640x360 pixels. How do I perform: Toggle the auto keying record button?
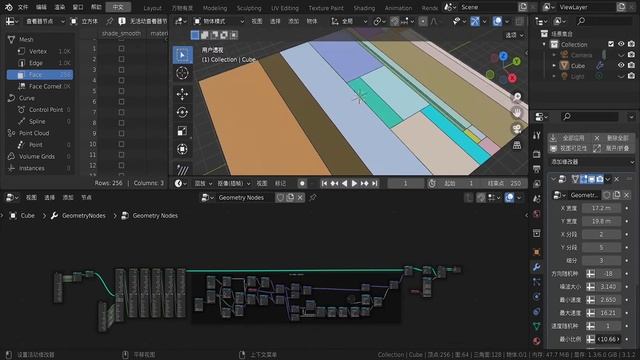(x=302, y=183)
